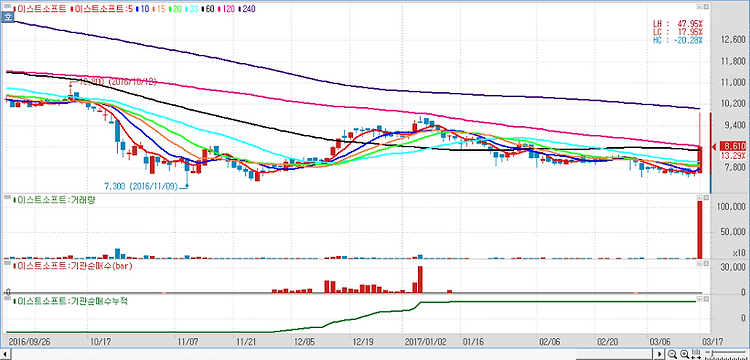Click the tallest red 기관순매수 bar near 2017/01/02
The image size is (750, 360).
tap(420, 279)
